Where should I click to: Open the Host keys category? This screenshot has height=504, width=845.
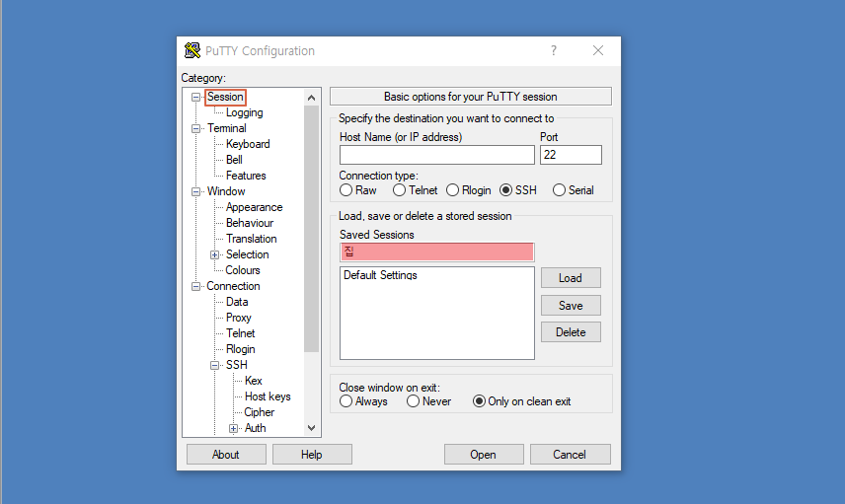tap(268, 396)
